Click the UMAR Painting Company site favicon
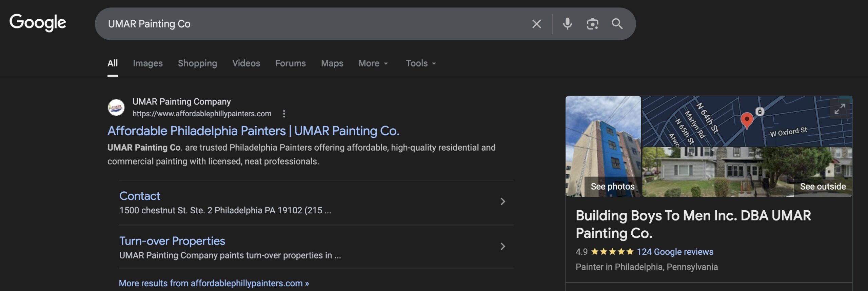Image resolution: width=868 pixels, height=291 pixels. point(116,108)
